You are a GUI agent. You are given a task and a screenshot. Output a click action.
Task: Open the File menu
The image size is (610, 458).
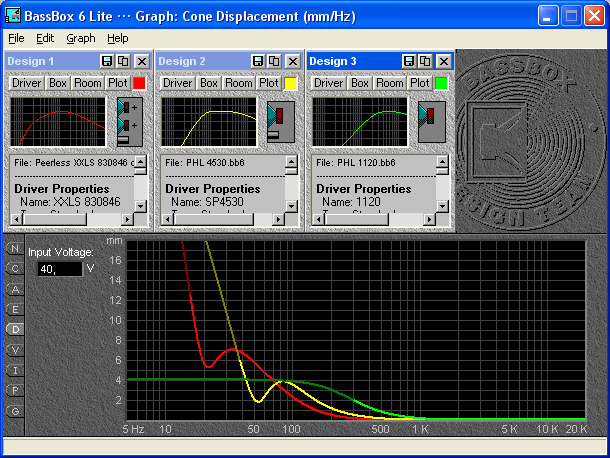pos(16,38)
